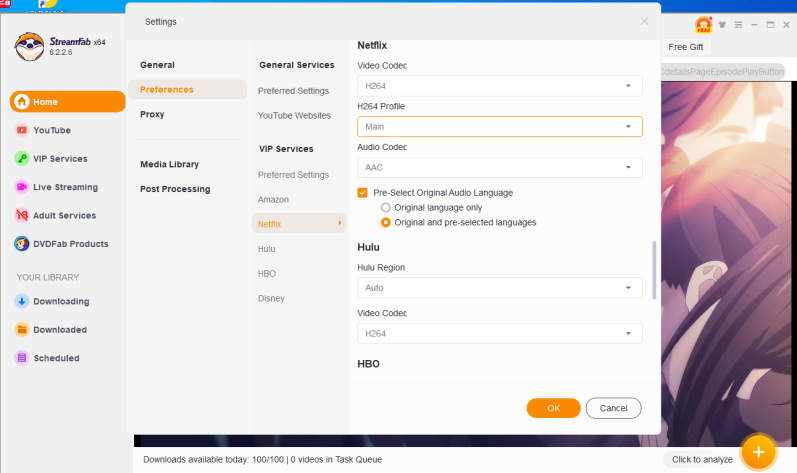Click the settings panel vertical scrollbar
This screenshot has width=797, height=473.
654,268
